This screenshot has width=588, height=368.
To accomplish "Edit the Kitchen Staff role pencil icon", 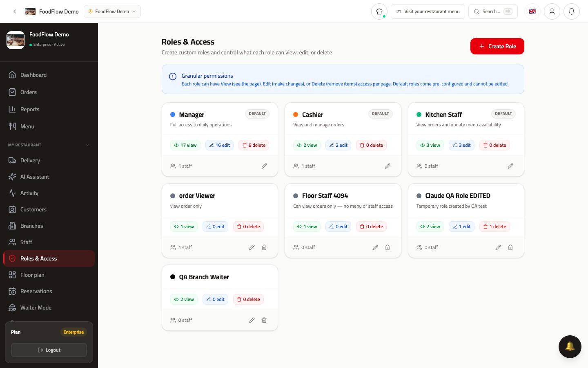I will tap(510, 166).
